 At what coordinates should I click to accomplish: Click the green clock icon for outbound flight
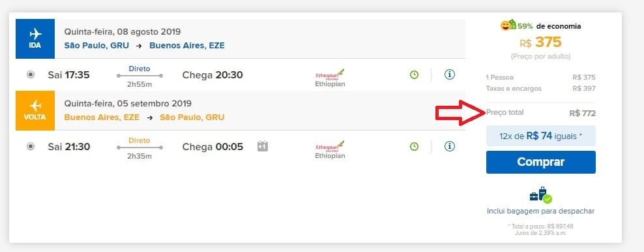(x=415, y=75)
